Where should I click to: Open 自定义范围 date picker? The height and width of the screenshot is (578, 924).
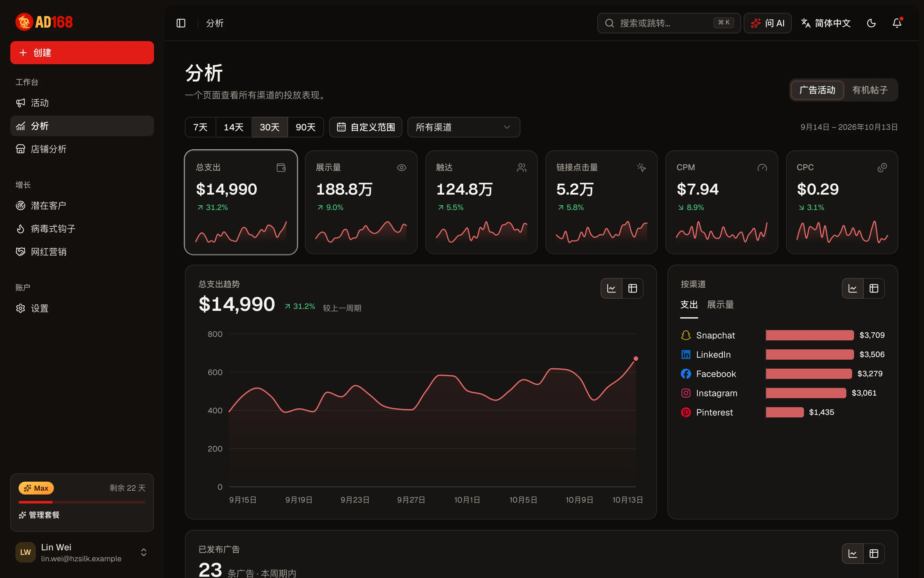pyautogui.click(x=365, y=127)
